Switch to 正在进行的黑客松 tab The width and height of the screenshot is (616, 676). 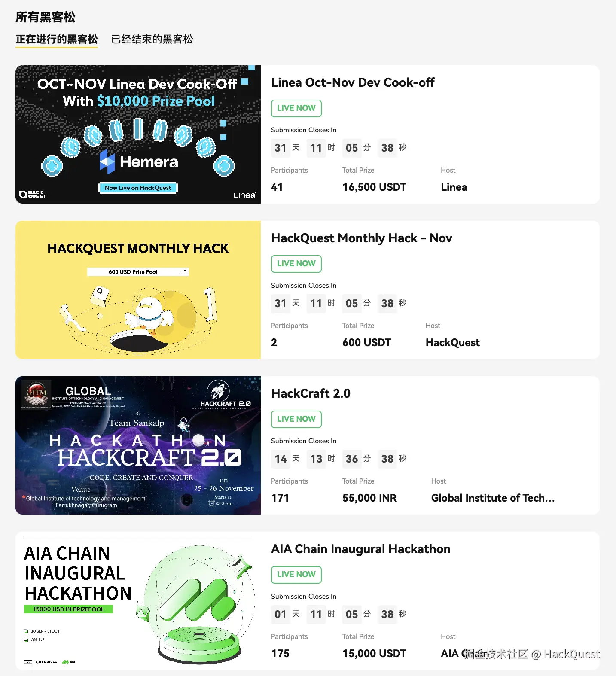(57, 39)
